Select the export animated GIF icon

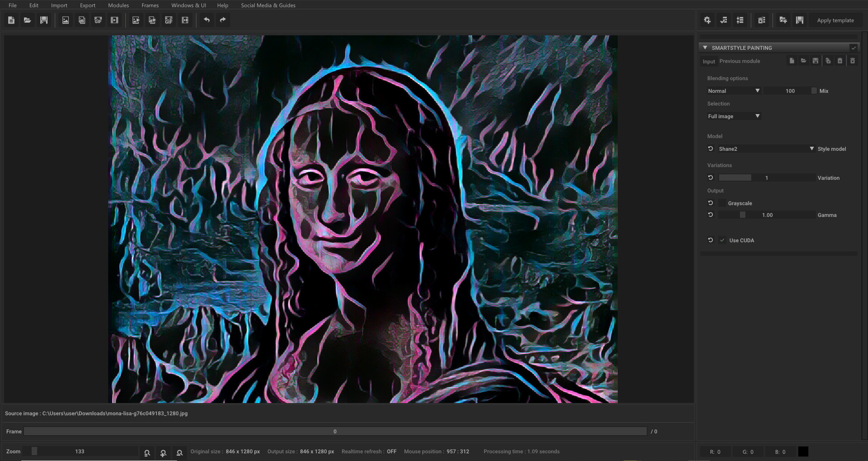tap(168, 20)
